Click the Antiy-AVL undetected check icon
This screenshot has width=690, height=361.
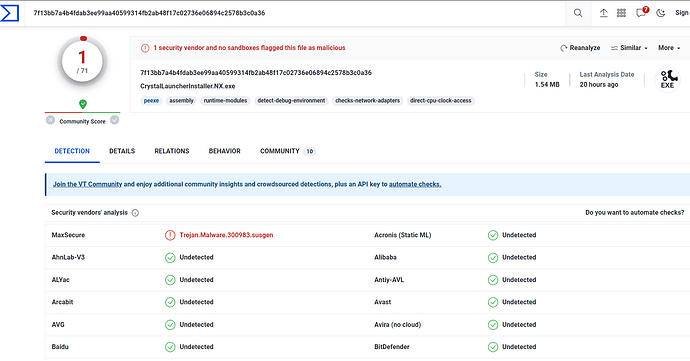493,280
